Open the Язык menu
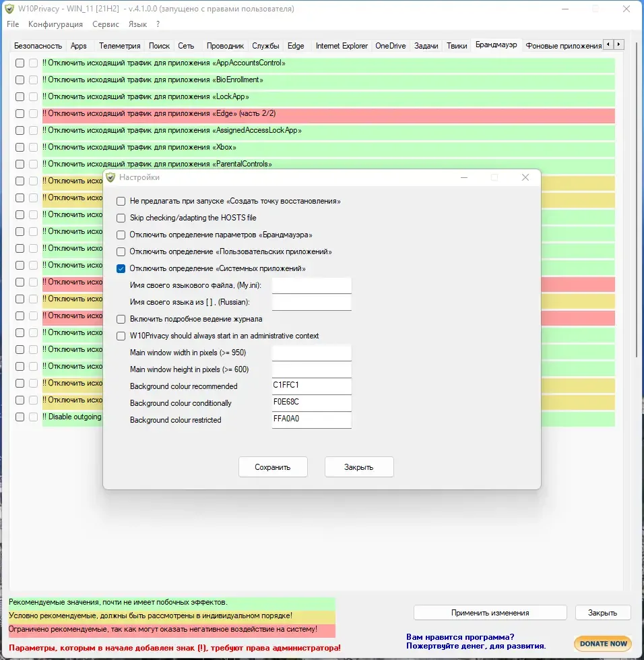 (137, 24)
